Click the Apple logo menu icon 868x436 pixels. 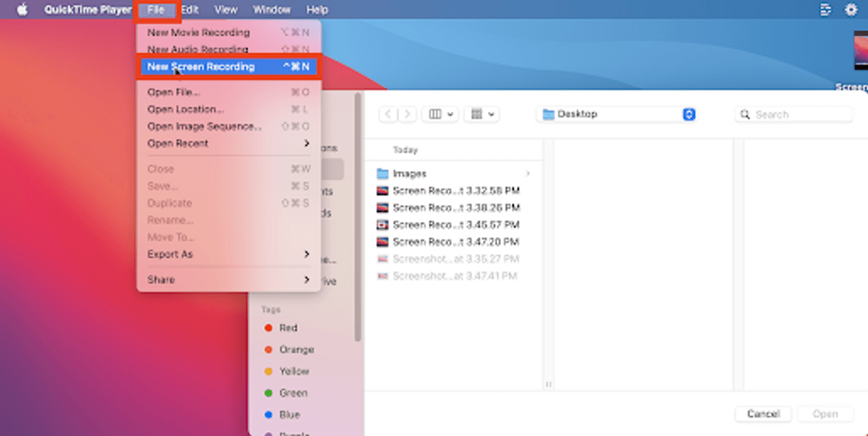(x=22, y=10)
